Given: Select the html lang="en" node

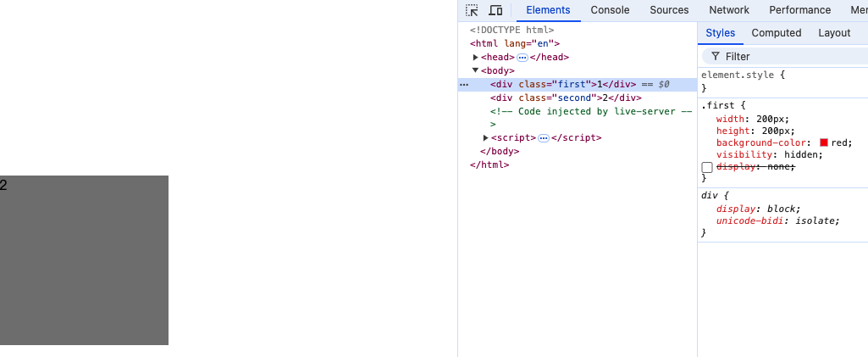Looking at the screenshot, I should click(515, 44).
